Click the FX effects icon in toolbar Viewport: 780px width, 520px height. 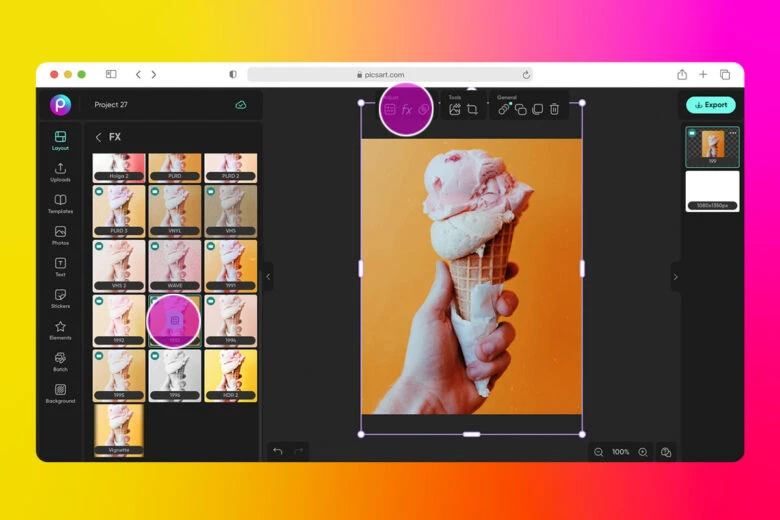(407, 109)
